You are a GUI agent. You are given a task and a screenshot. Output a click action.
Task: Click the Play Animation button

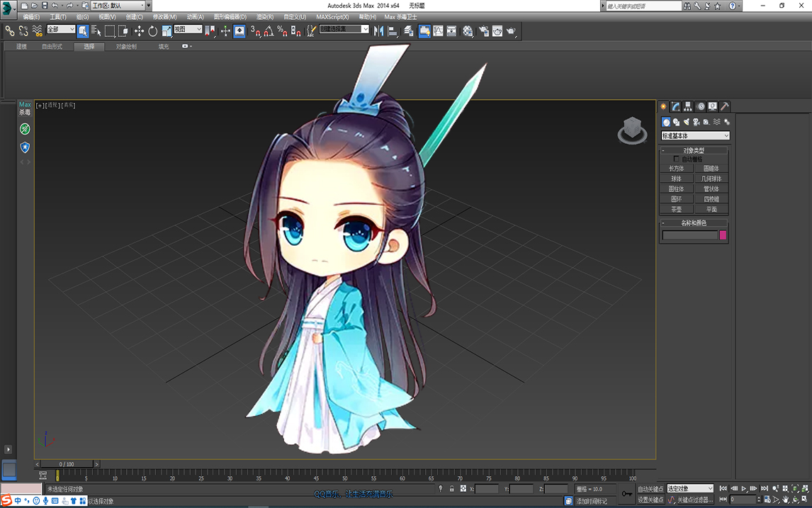pos(744,488)
